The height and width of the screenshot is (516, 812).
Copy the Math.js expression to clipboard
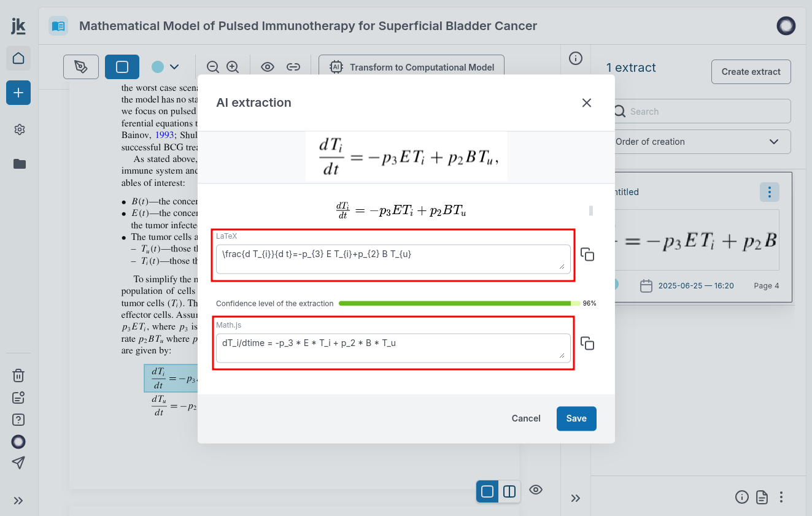click(x=587, y=344)
